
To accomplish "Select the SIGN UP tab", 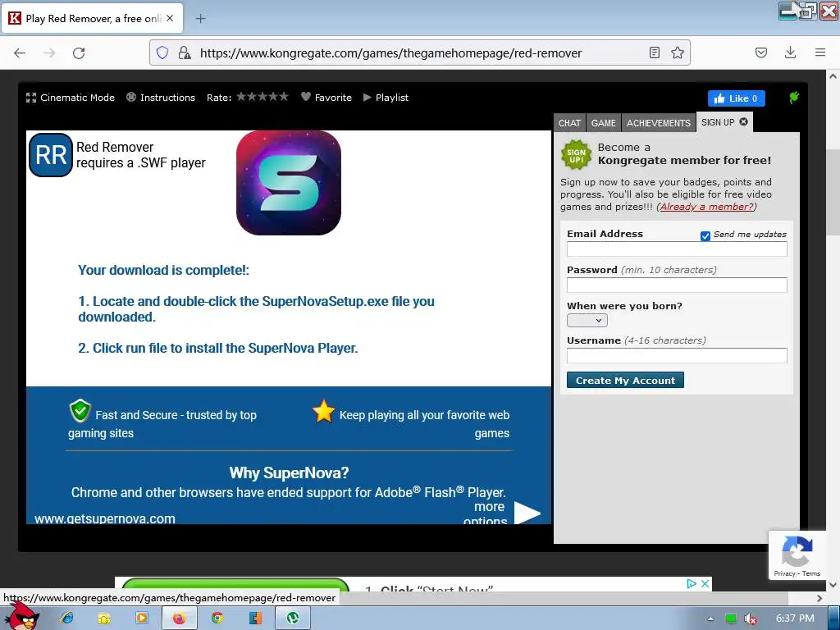I will (x=718, y=122).
